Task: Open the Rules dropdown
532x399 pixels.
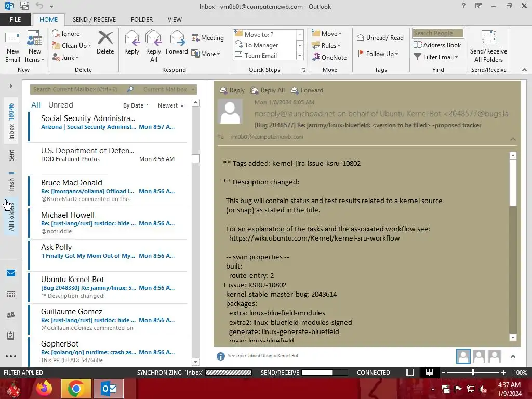Action: point(326,46)
